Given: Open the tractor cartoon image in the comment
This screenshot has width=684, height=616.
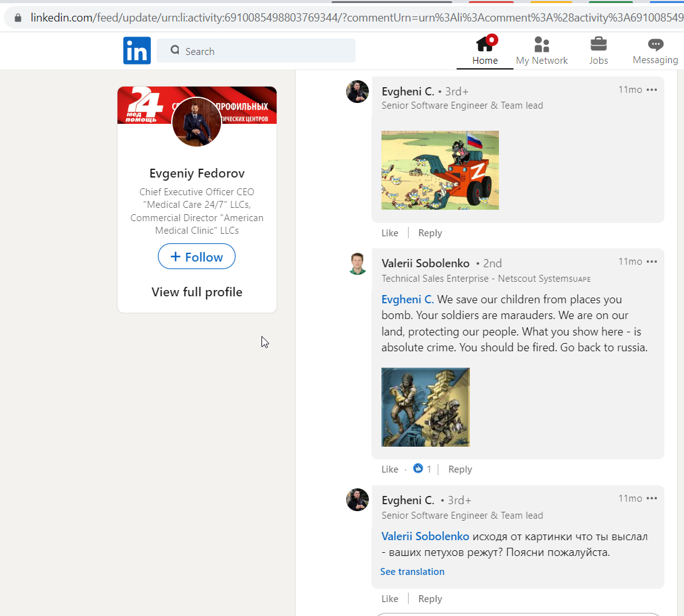Looking at the screenshot, I should point(440,170).
